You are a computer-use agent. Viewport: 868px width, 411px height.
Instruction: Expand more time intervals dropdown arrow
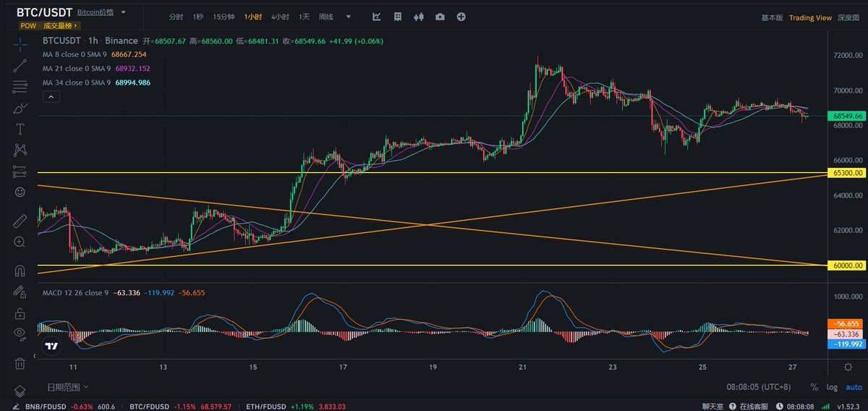349,17
